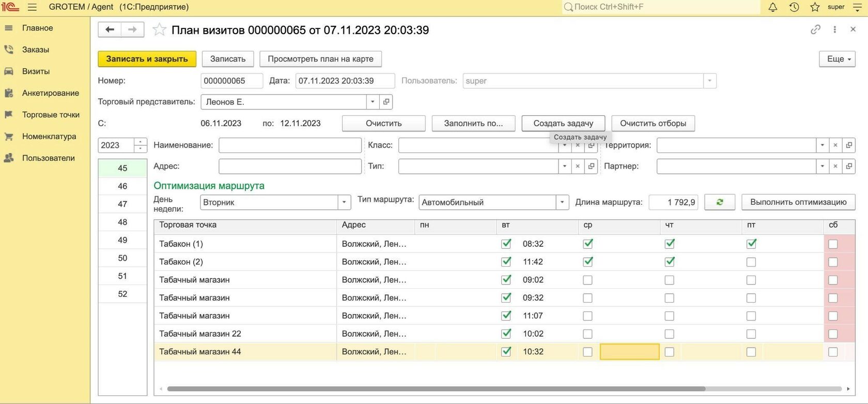This screenshot has width=868, height=404.
Task: Check Saturday for Табакон (1)
Action: (x=833, y=244)
